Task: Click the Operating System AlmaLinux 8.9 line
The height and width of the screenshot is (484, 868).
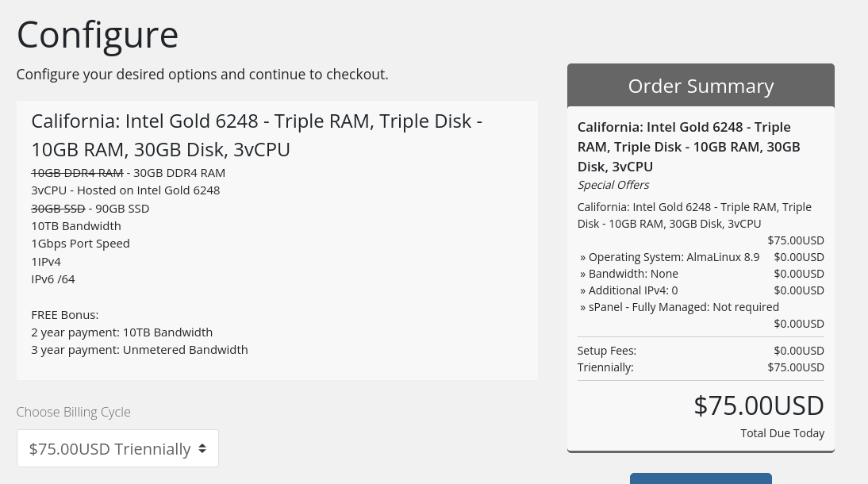Action: (701, 257)
